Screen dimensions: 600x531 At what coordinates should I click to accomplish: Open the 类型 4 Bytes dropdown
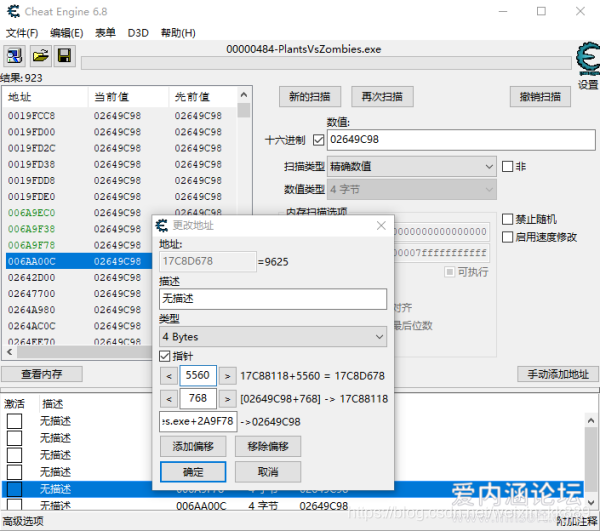pos(273,337)
